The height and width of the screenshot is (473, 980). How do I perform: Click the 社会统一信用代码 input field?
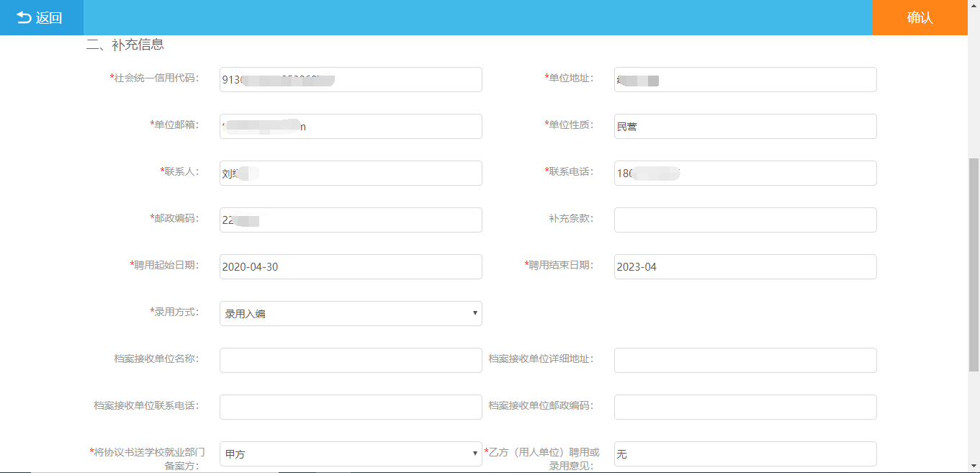(351, 80)
